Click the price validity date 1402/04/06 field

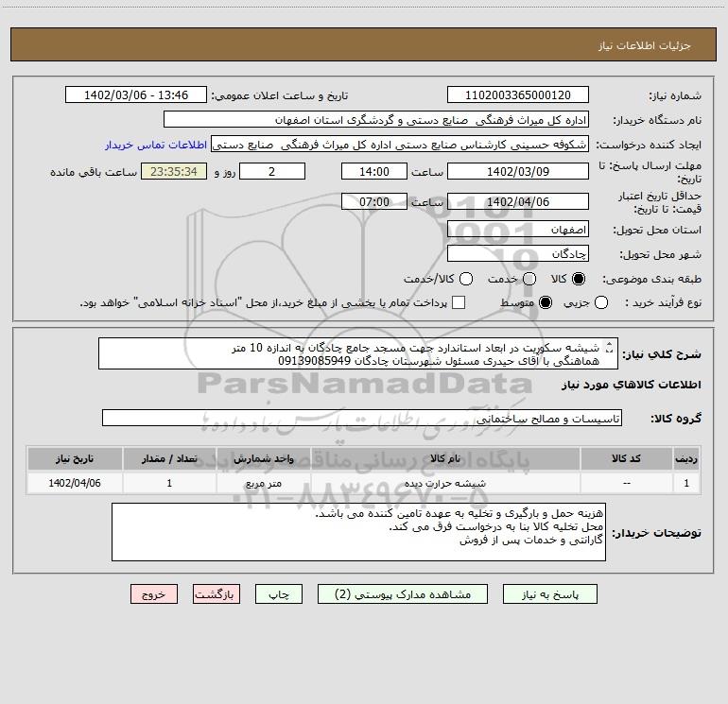pyautogui.click(x=518, y=201)
